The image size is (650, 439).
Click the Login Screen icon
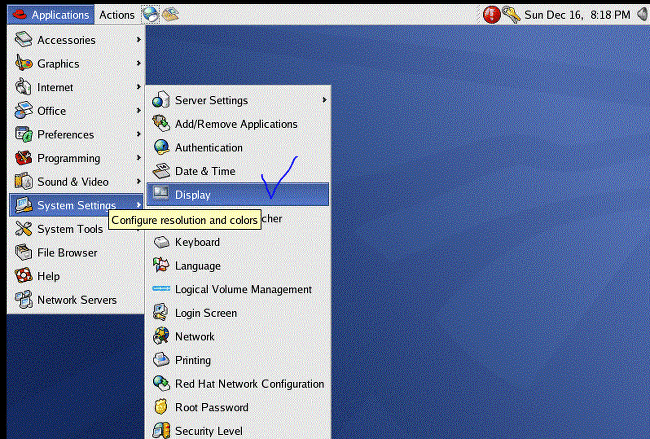click(x=161, y=313)
